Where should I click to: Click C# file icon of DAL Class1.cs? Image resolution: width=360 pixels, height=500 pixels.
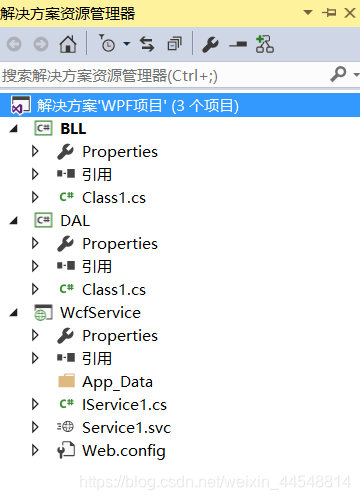66,289
